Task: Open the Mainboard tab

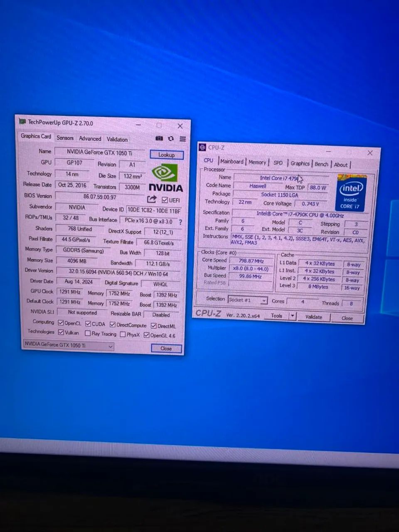Action: (x=232, y=162)
